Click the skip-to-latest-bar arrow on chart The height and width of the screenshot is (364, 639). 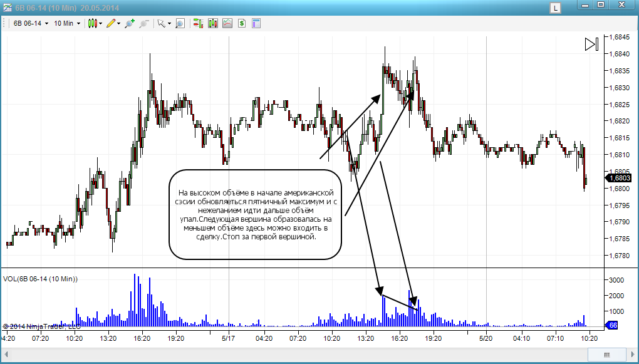tap(591, 44)
